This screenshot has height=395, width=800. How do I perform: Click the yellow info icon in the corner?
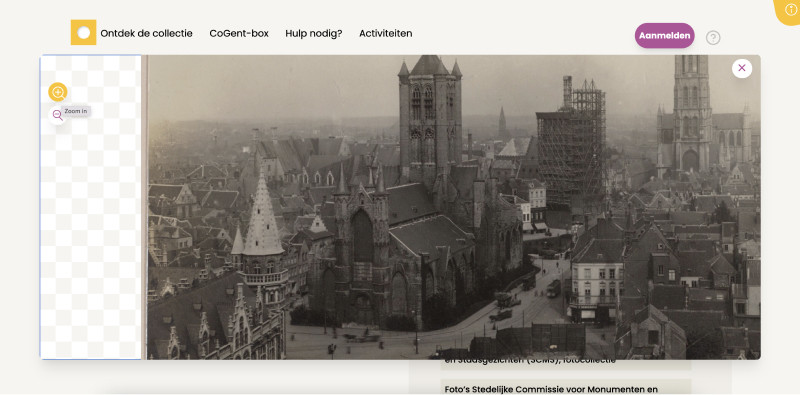tap(790, 10)
